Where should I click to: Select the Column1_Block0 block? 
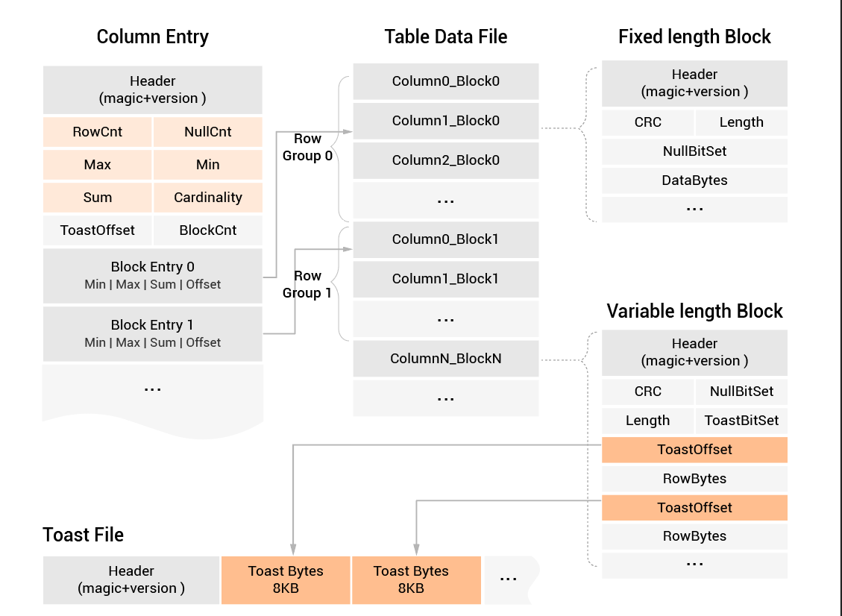click(x=446, y=121)
